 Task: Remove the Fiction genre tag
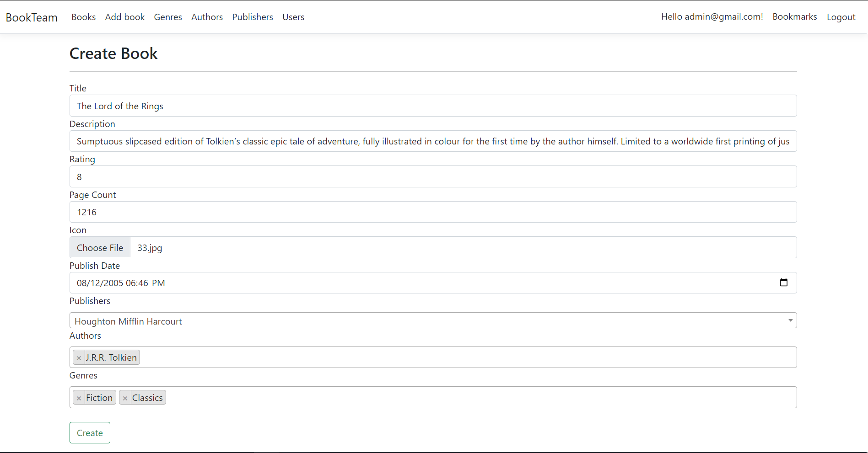point(79,397)
